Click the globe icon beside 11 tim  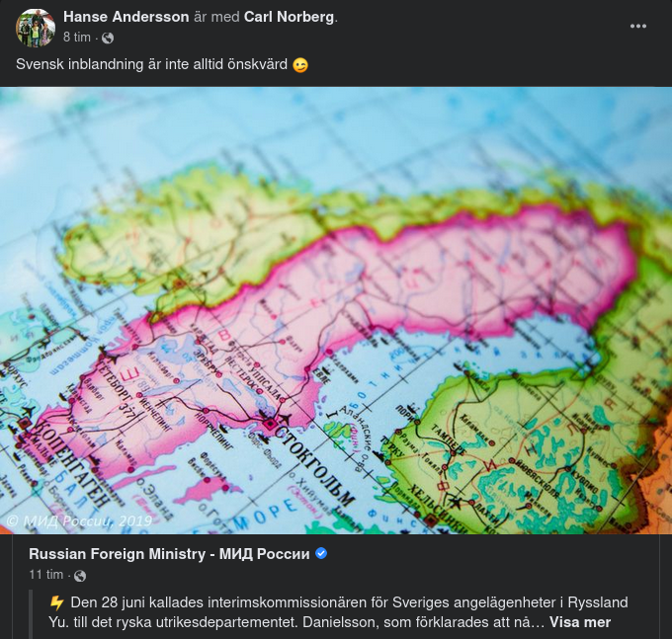pos(80,576)
